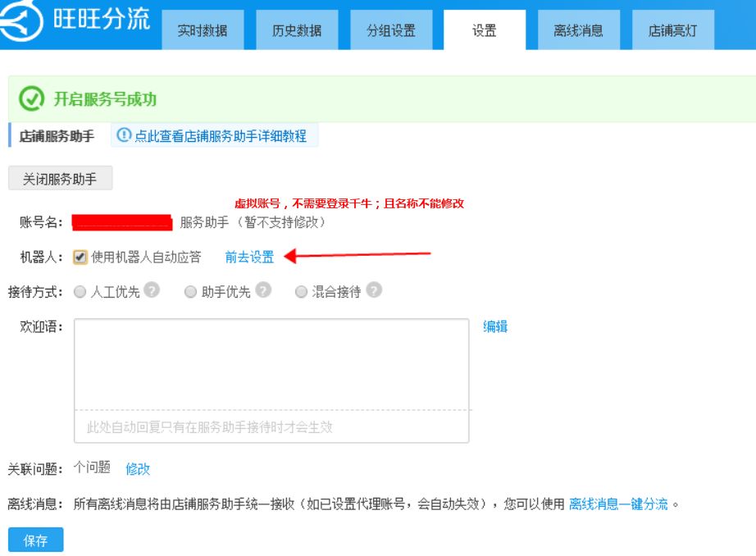
Task: Select the 设置 tab
Action: click(x=485, y=30)
